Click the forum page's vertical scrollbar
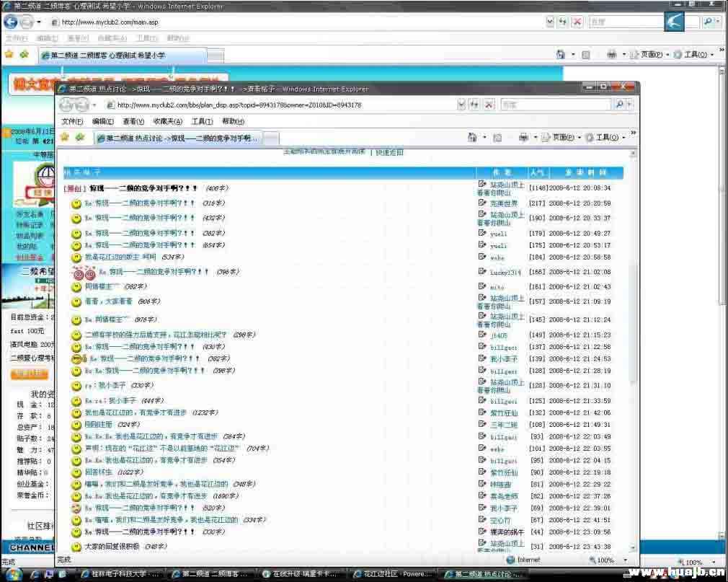 634,325
